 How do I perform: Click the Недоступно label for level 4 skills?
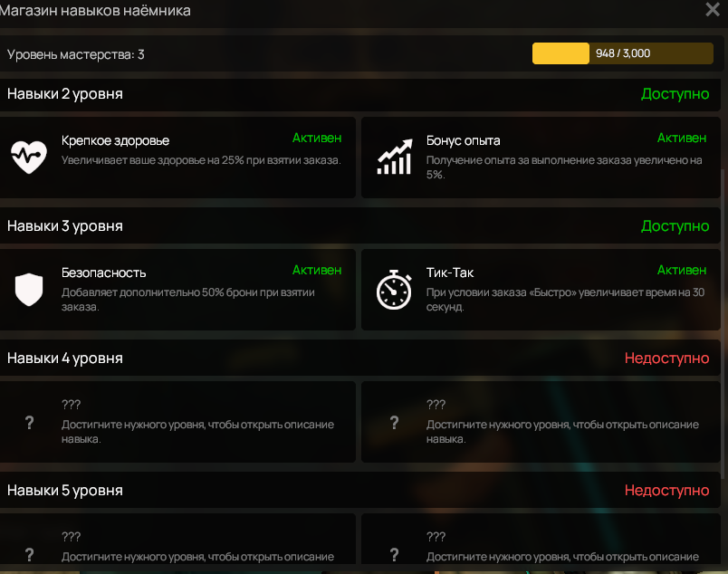(x=666, y=358)
